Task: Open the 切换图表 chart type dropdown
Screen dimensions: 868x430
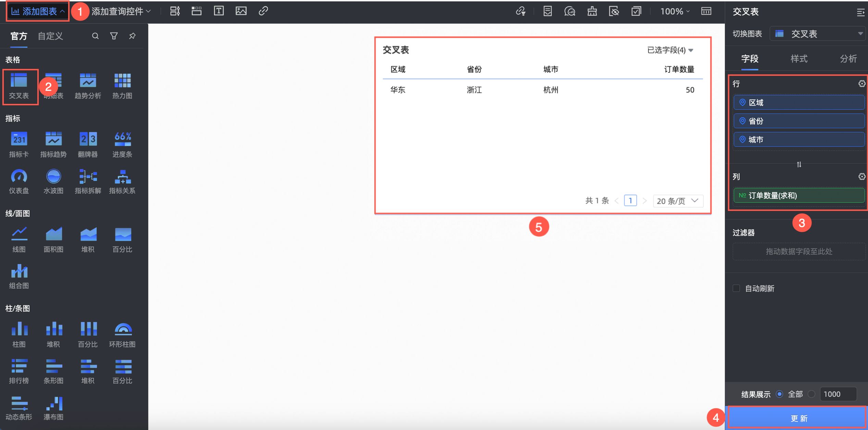Action: point(818,34)
